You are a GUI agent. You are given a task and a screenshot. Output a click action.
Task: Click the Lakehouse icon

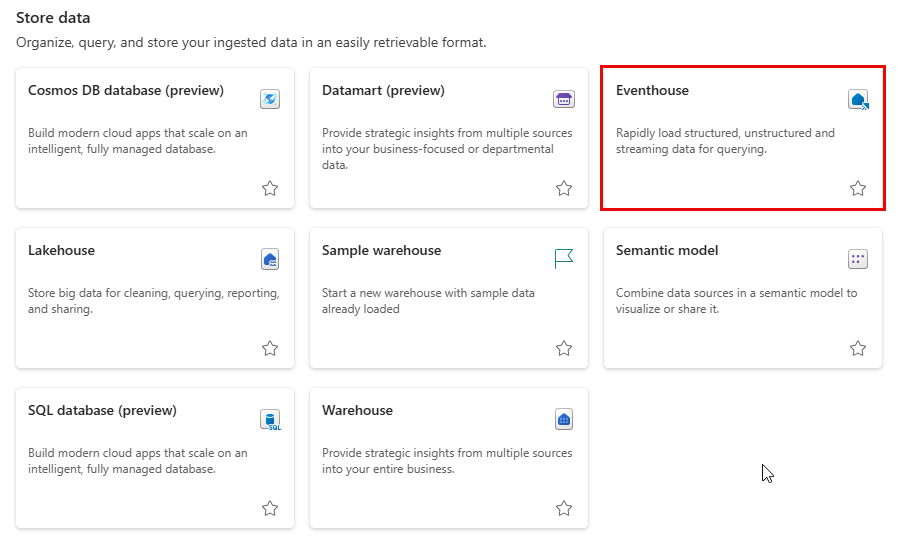pos(270,259)
